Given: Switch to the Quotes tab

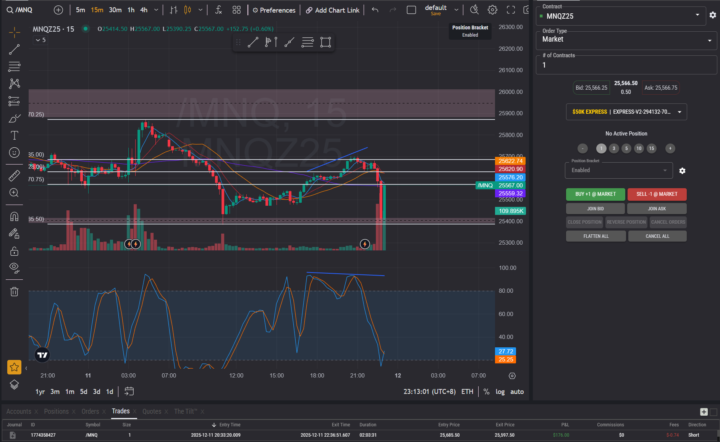Looking at the screenshot, I should tap(152, 411).
